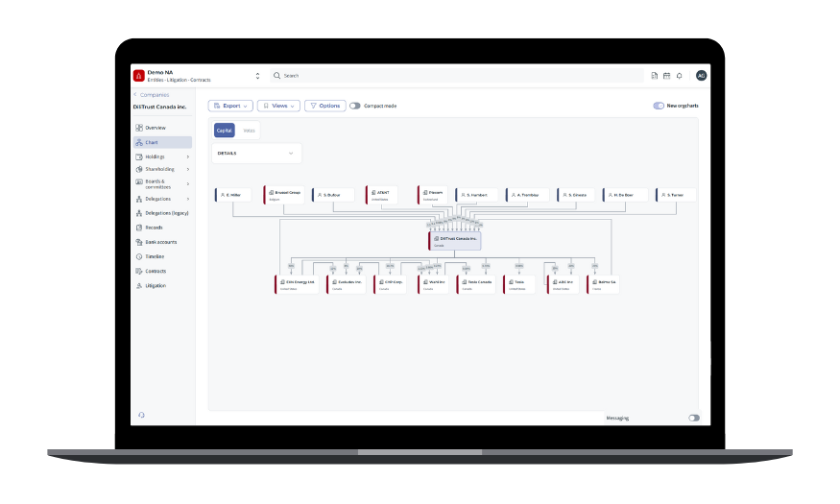Click the Boards & committees icon
The width and height of the screenshot is (840, 504).
[x=139, y=182]
